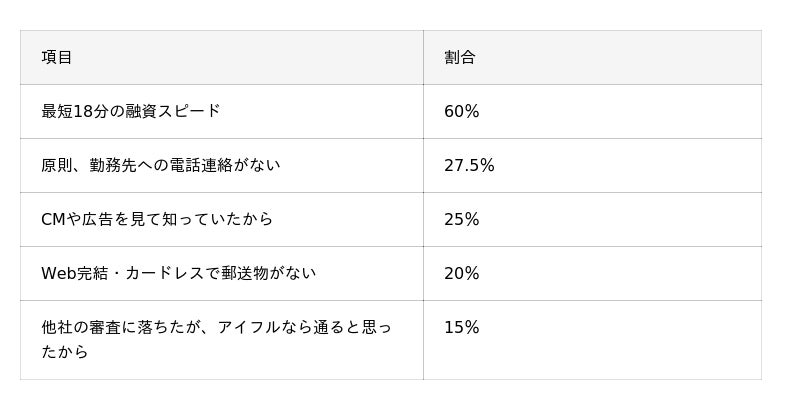
Task: Select the 最短18分の融資スピード row label
Action: 131,111
